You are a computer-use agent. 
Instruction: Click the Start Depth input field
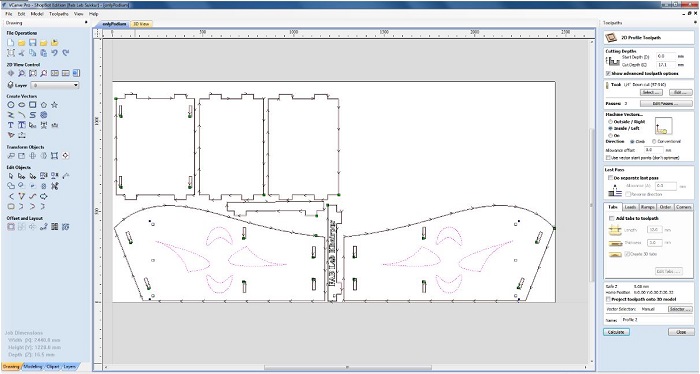pos(666,57)
